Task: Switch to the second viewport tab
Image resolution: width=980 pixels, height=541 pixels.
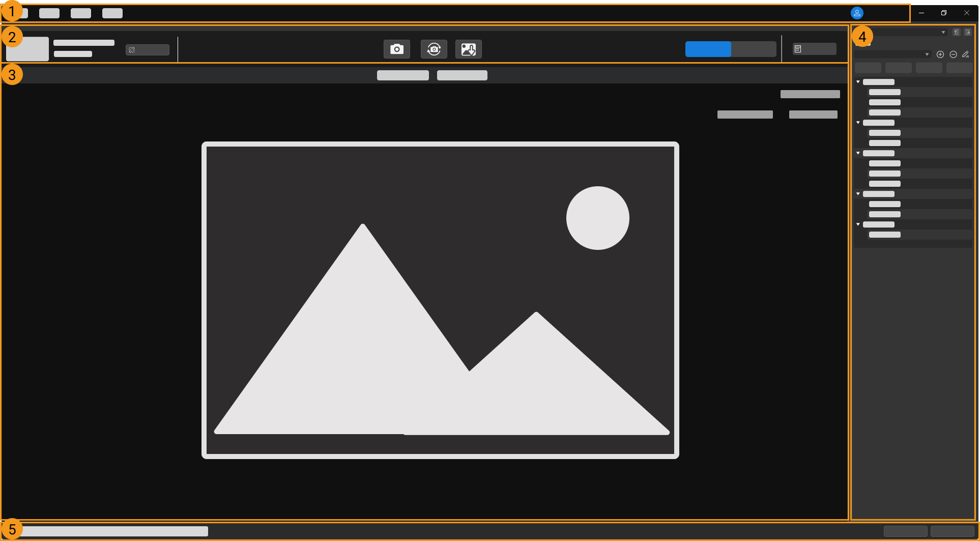Action: (462, 75)
